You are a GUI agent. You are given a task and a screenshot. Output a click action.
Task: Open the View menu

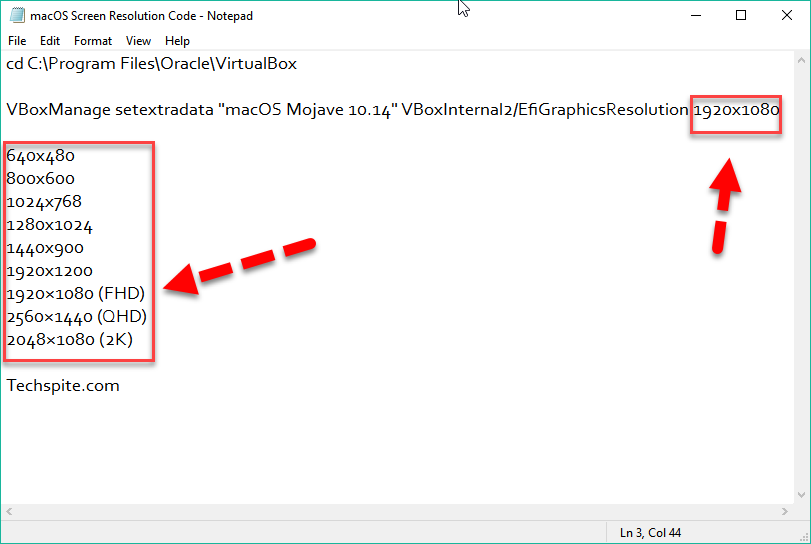click(139, 41)
